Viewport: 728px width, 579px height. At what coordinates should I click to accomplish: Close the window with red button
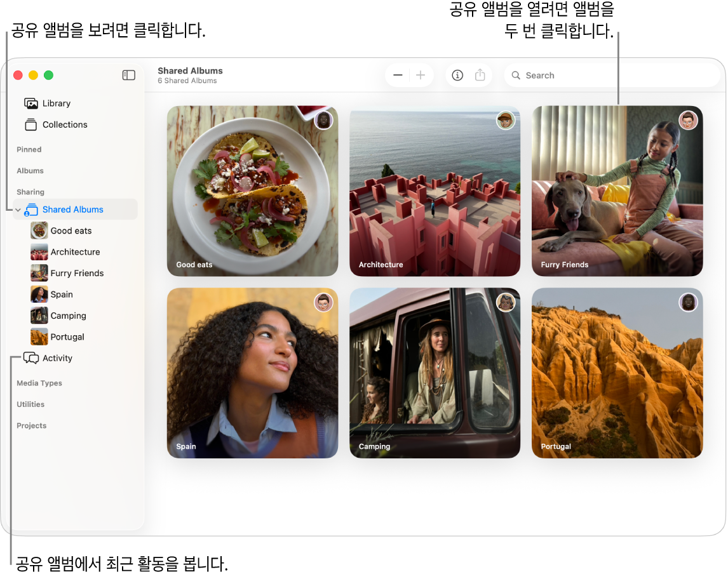[x=18, y=75]
